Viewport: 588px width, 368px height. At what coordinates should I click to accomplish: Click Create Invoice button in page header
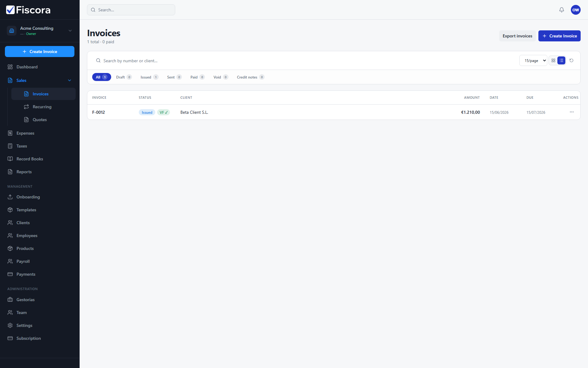click(x=559, y=36)
